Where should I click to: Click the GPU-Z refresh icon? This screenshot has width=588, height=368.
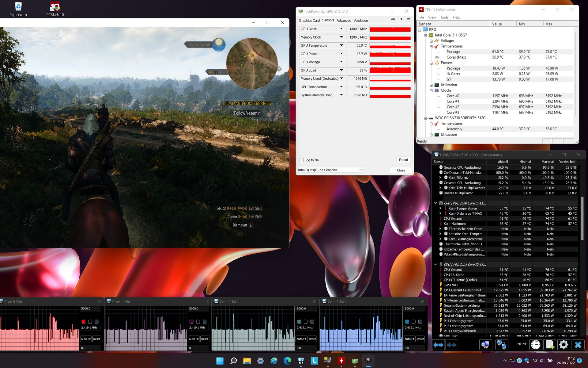point(401,19)
